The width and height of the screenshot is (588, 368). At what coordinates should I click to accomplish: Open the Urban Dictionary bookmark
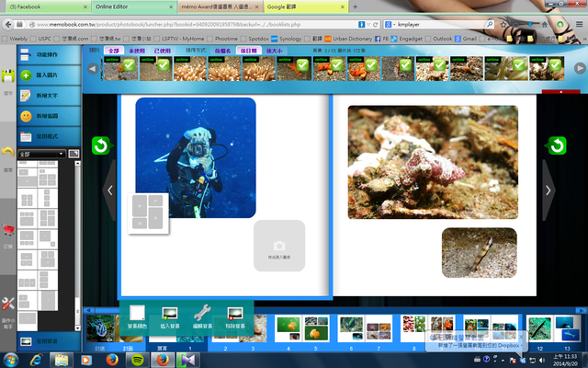click(x=348, y=39)
